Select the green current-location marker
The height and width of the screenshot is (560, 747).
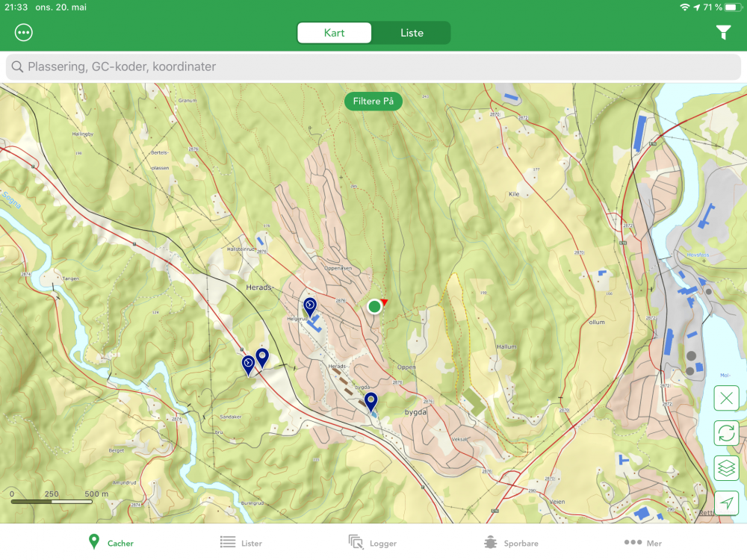tap(374, 307)
